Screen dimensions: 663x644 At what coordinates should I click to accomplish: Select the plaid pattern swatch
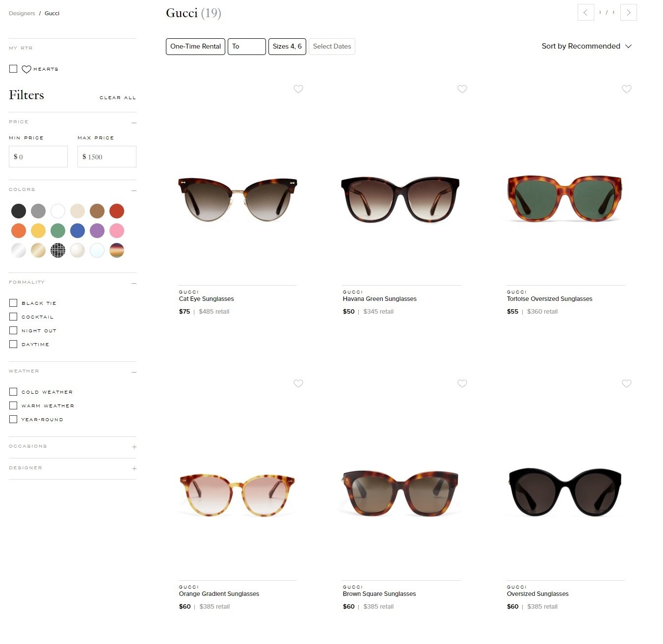pos(58,250)
